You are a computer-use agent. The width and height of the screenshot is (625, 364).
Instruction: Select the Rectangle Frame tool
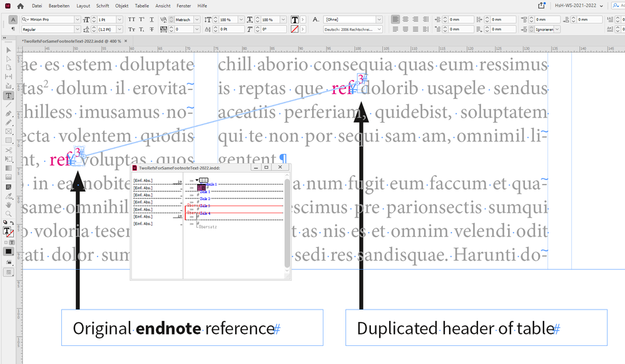8,131
